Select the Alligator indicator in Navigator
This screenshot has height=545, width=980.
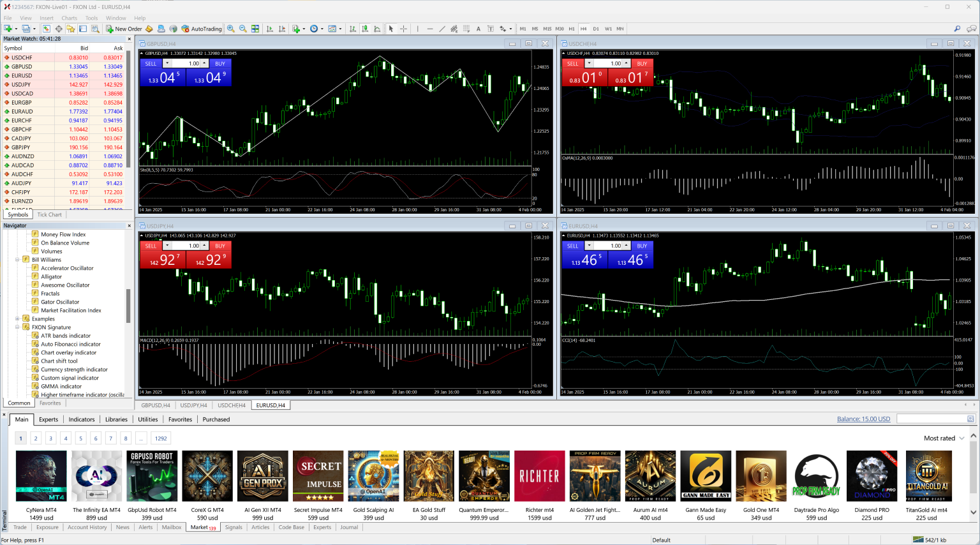(51, 276)
